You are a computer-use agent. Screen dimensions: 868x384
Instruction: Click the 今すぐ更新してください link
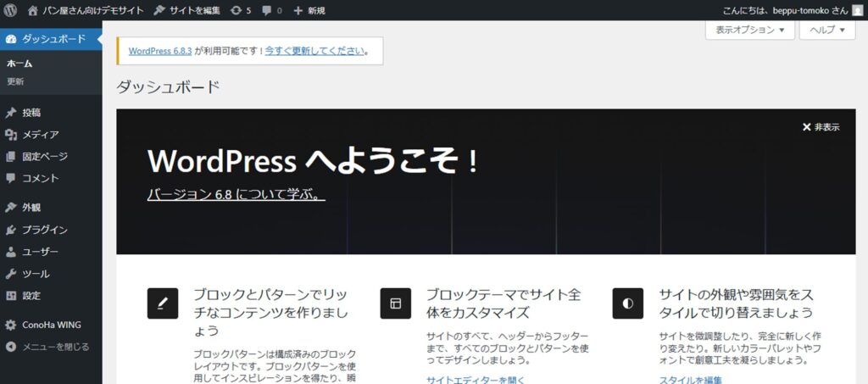point(314,51)
